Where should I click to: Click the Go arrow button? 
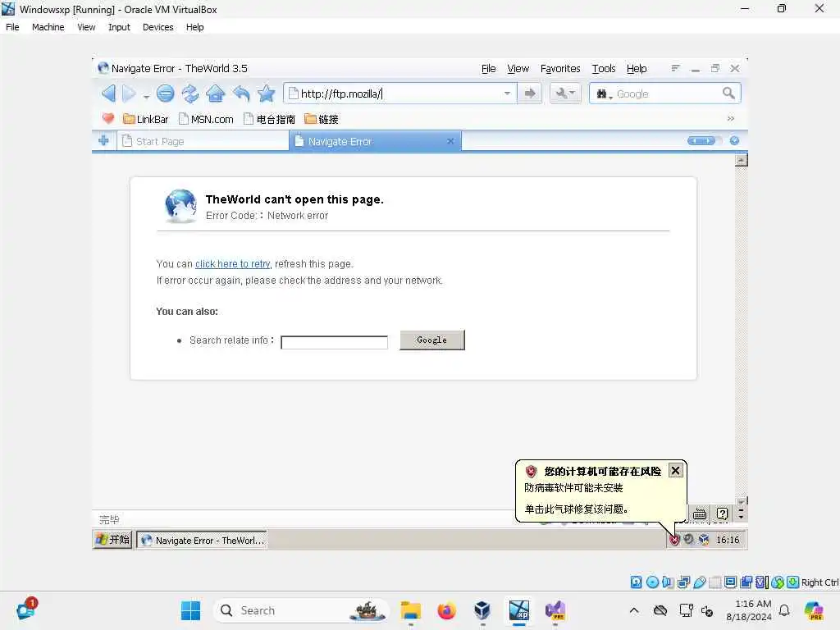(530, 94)
